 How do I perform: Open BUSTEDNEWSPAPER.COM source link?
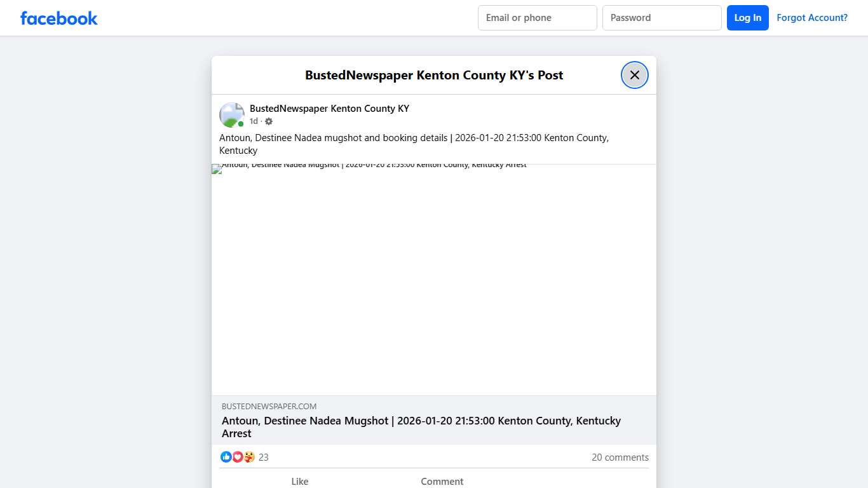click(269, 406)
